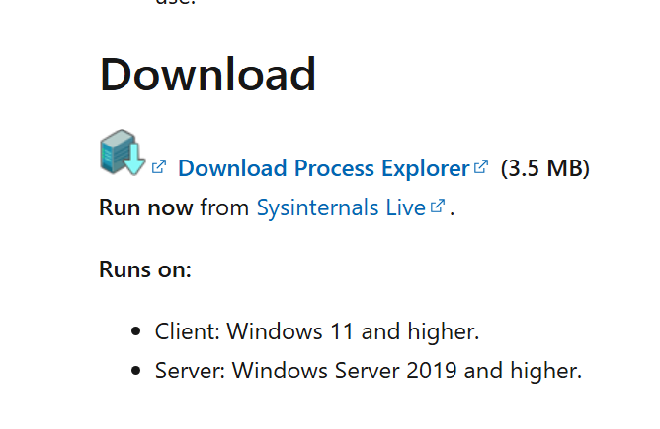Click the Download section heading
660x429 pixels.
[x=208, y=75]
